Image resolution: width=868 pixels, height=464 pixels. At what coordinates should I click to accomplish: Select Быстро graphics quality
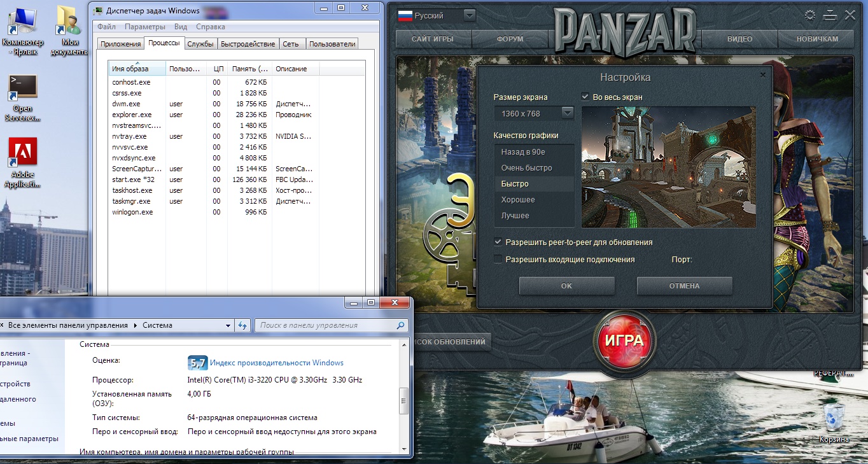click(x=534, y=184)
